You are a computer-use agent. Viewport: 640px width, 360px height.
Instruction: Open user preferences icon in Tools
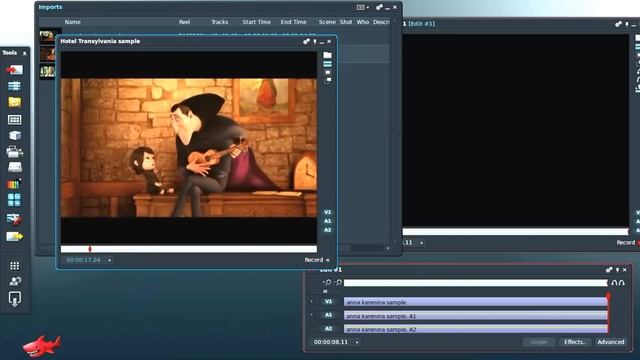[15, 281]
